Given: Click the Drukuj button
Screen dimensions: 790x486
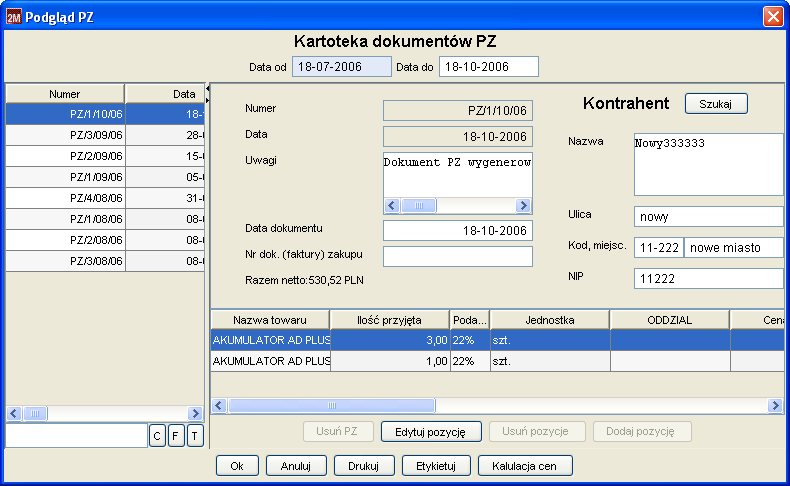Looking at the screenshot, I should [364, 466].
